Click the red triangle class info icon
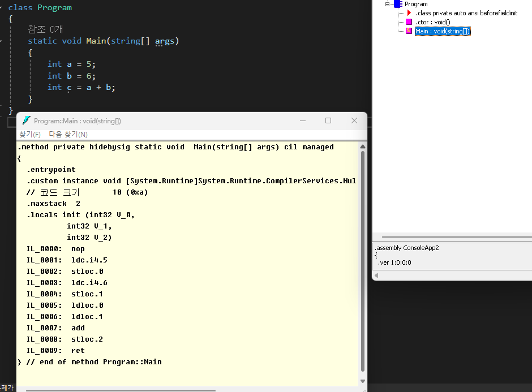532x392 pixels. (409, 13)
